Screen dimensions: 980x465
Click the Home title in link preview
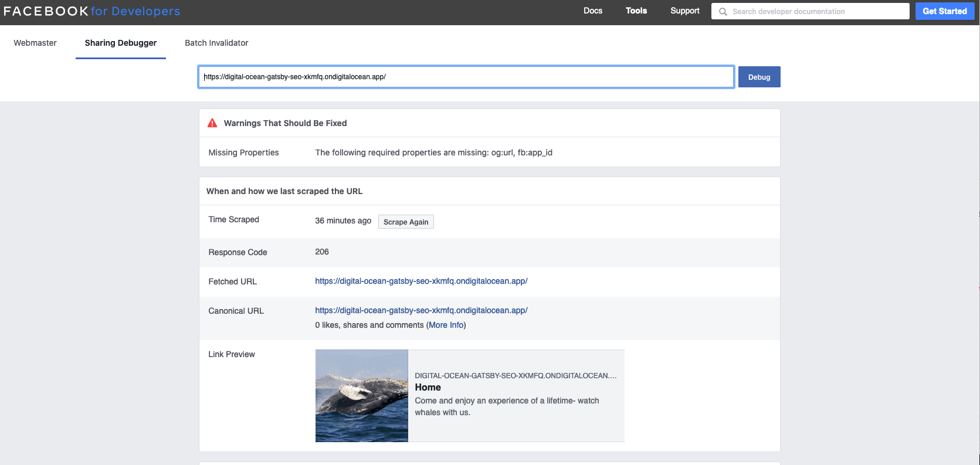point(428,387)
